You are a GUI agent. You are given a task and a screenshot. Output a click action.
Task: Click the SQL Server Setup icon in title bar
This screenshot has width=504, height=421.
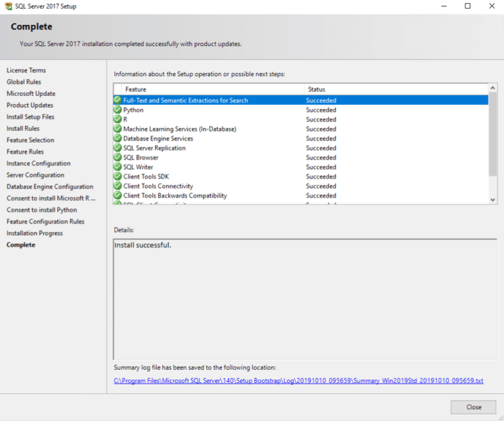[x=8, y=6]
